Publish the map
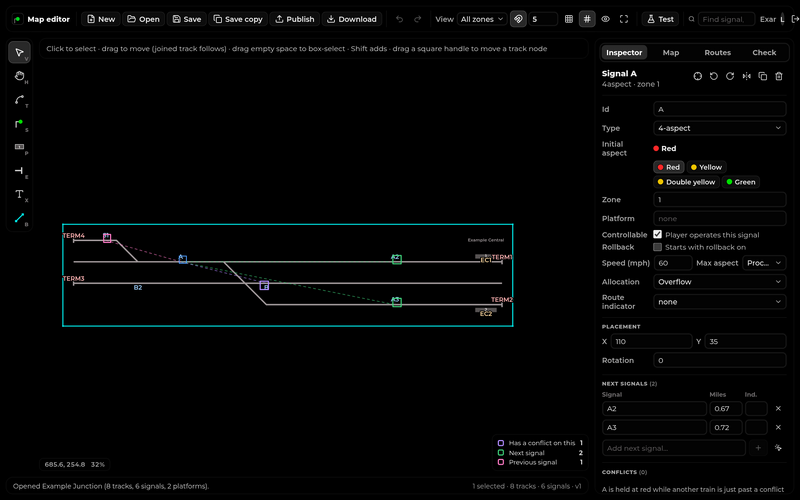The image size is (800, 500). point(294,19)
